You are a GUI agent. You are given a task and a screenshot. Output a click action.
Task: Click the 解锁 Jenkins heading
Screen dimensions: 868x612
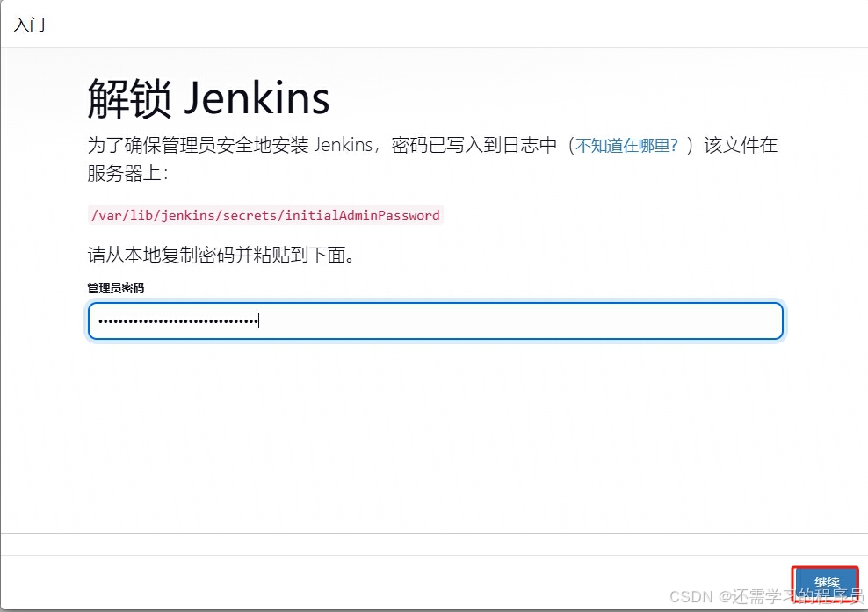[x=208, y=98]
